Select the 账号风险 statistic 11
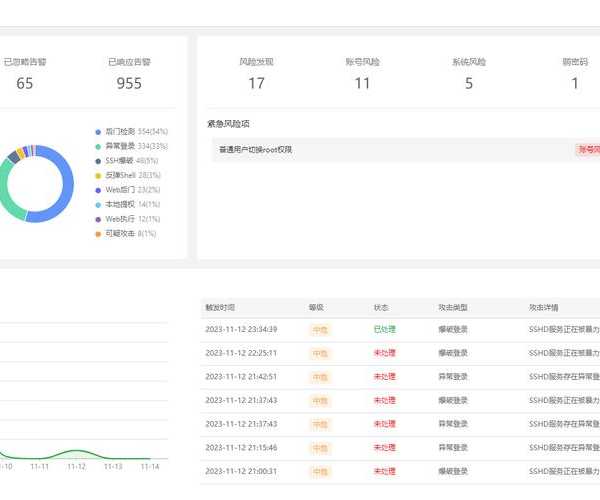This screenshot has width=600, height=500. click(x=363, y=83)
